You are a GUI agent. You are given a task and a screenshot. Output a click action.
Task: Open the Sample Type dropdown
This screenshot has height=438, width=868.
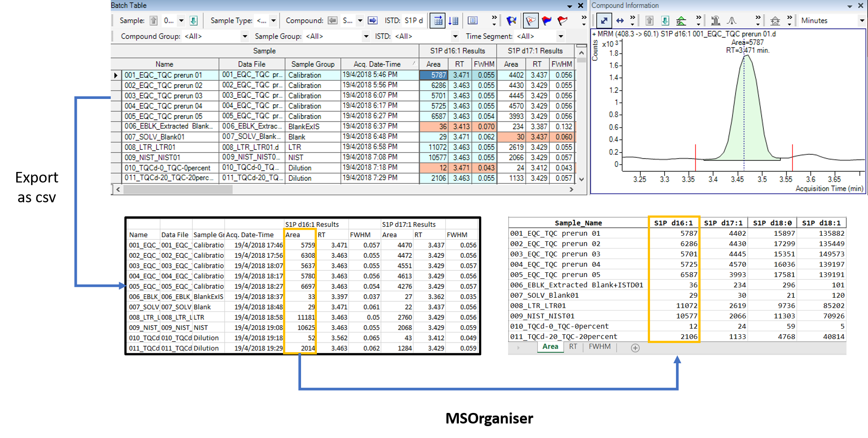tap(273, 21)
